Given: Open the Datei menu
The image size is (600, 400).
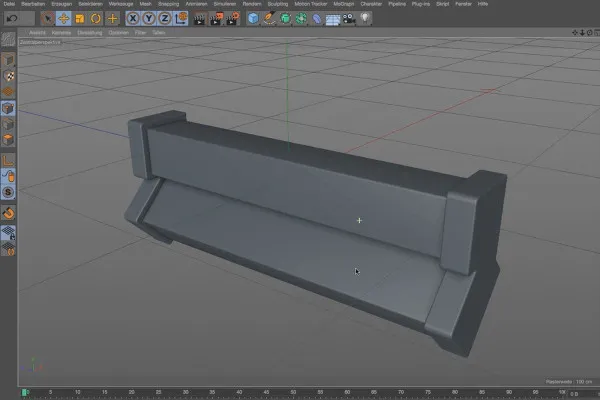Looking at the screenshot, I should [x=9, y=4].
